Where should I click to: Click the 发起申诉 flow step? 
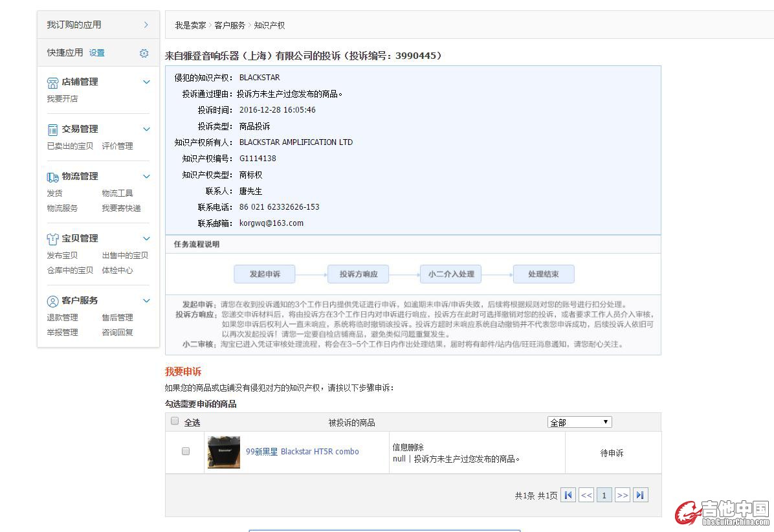click(265, 274)
